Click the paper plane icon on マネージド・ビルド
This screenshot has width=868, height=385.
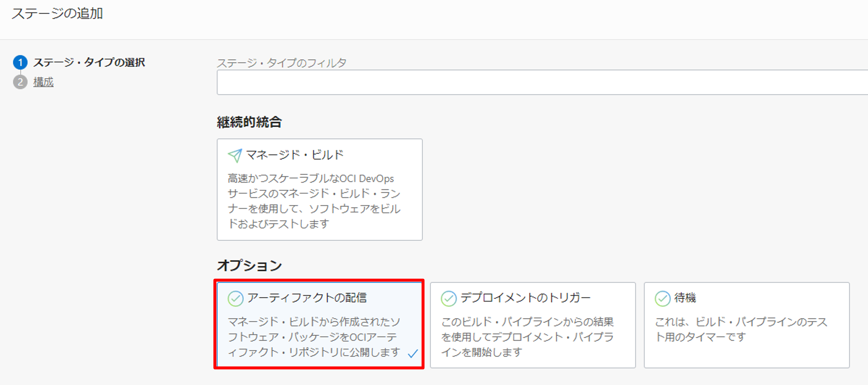click(x=235, y=155)
